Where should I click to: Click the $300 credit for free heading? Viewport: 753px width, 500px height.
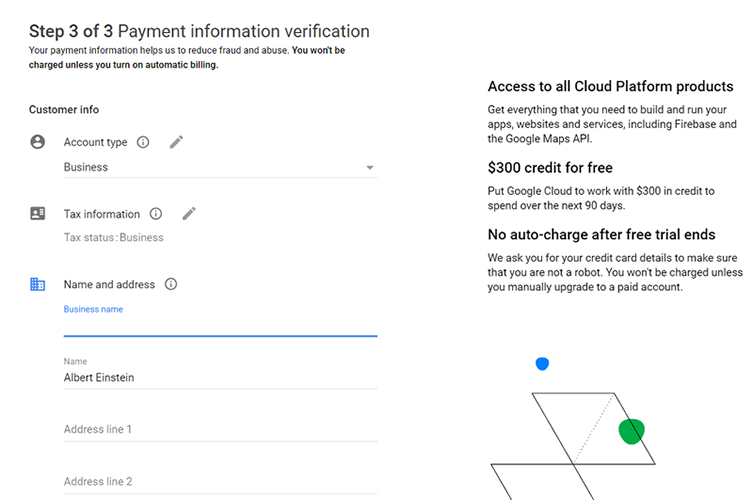550,168
